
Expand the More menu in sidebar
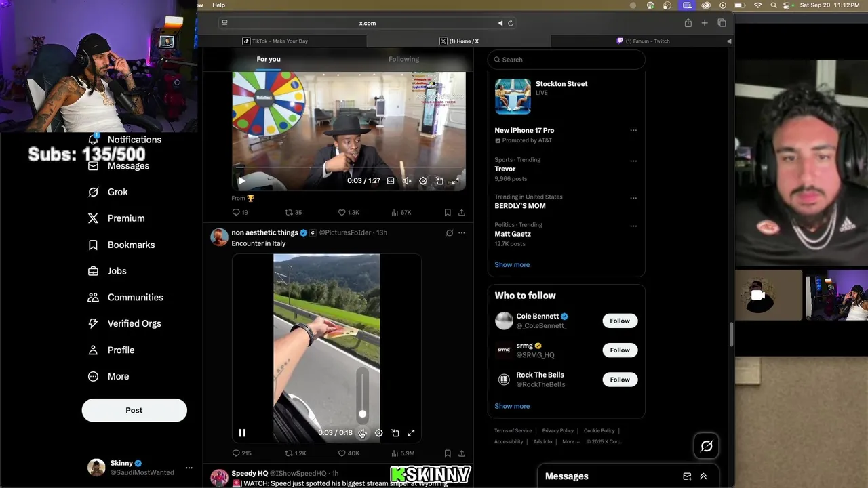click(109, 376)
